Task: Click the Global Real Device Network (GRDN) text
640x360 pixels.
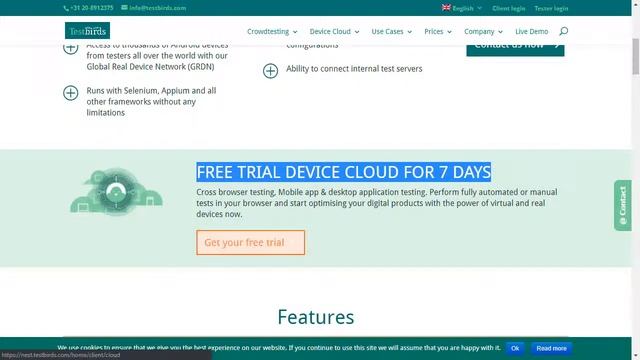Action: 150,67
